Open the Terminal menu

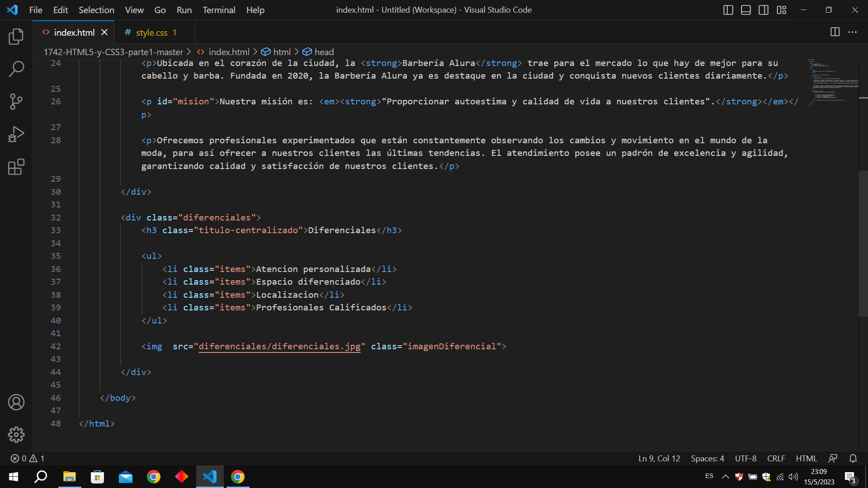(x=219, y=10)
